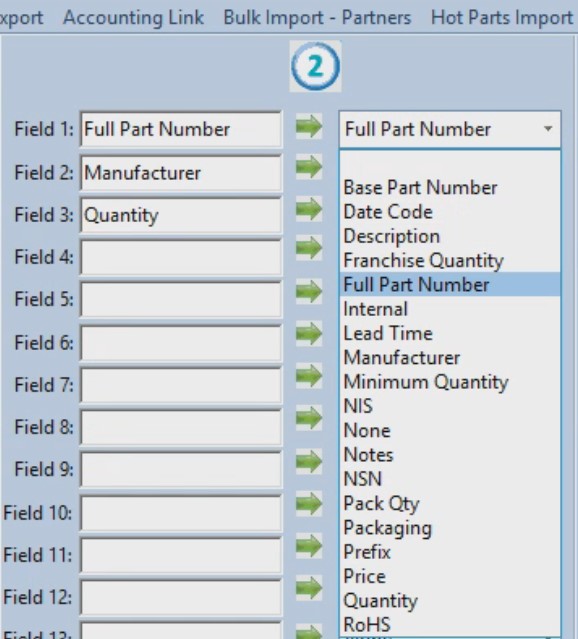This screenshot has height=639, width=578.
Task: Click the Field 4 text box
Action: tap(181, 258)
